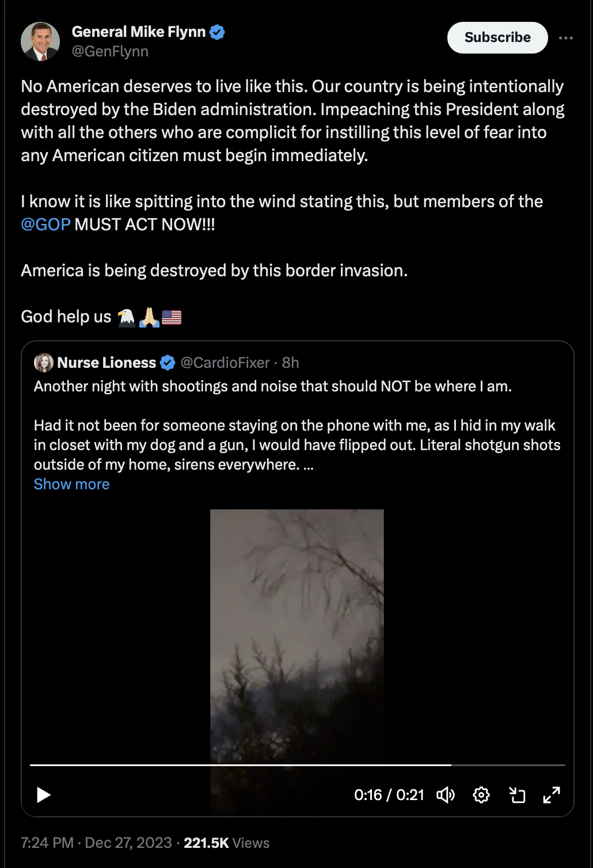The image size is (593, 868).
Task: Click the 221.5K Views count
Action: [226, 843]
